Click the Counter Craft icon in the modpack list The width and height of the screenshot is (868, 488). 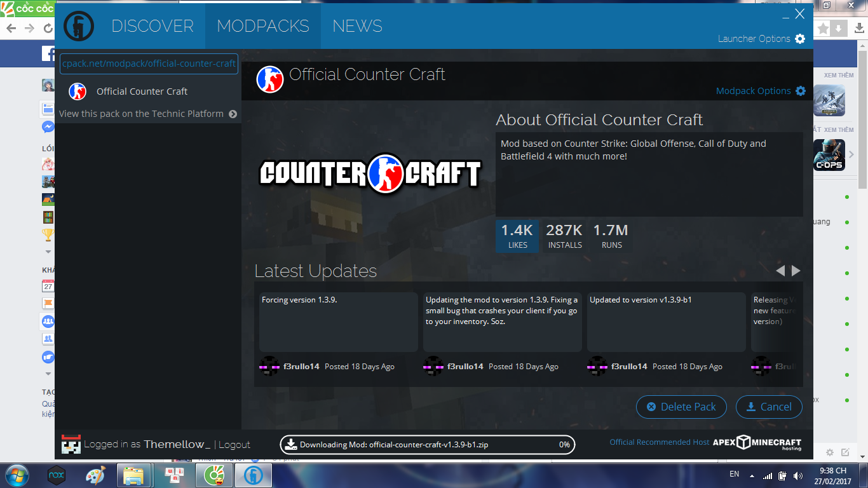(78, 91)
